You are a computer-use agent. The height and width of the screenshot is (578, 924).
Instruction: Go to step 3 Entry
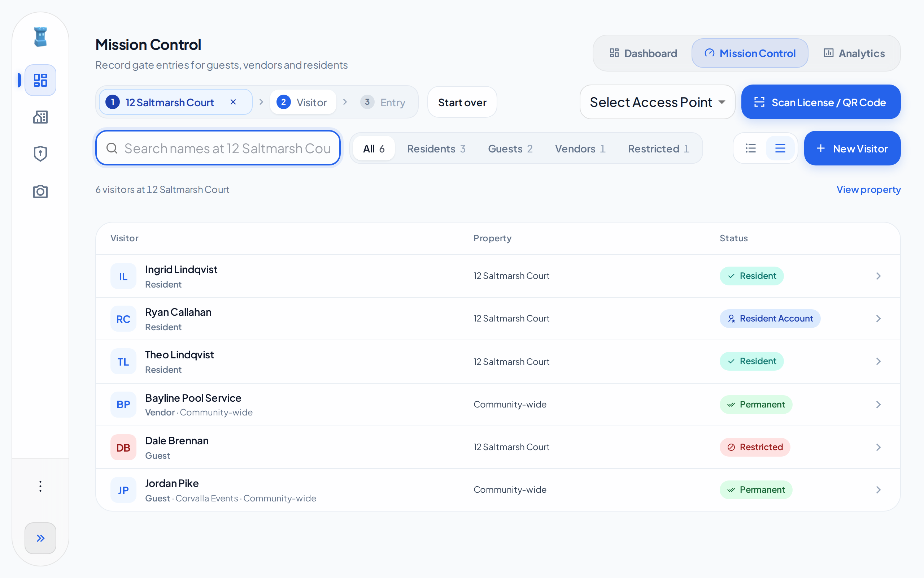383,102
